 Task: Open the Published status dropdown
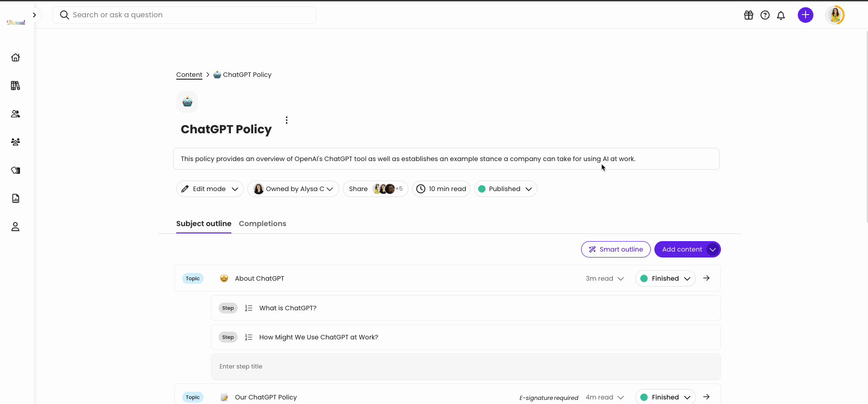pos(505,189)
